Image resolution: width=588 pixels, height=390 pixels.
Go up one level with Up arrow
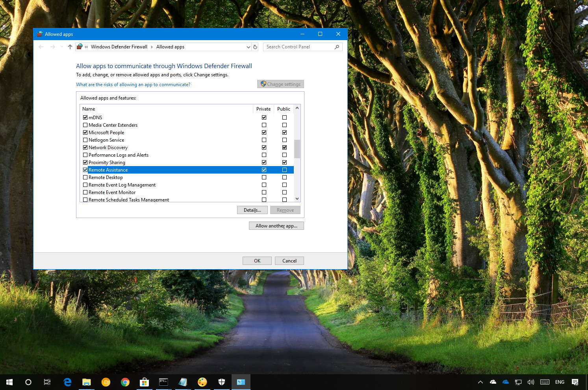point(70,47)
